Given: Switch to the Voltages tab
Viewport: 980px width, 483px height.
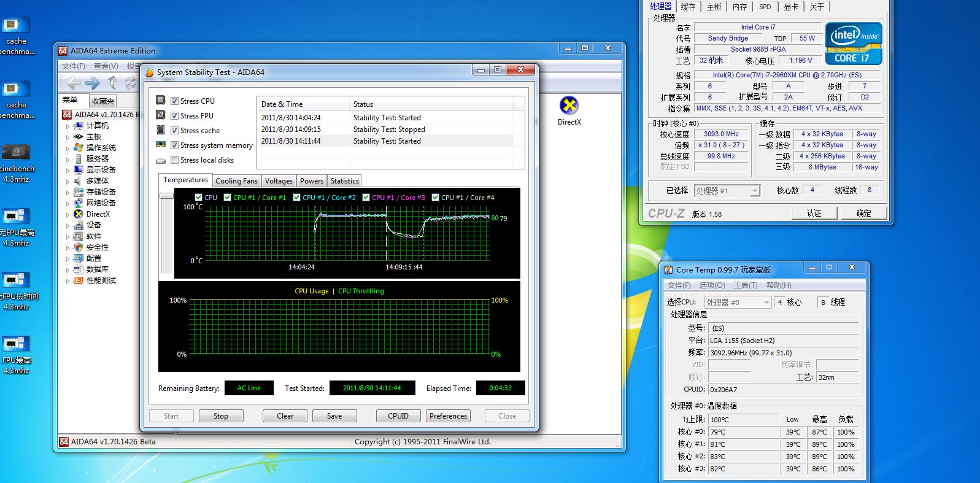Looking at the screenshot, I should [x=279, y=181].
